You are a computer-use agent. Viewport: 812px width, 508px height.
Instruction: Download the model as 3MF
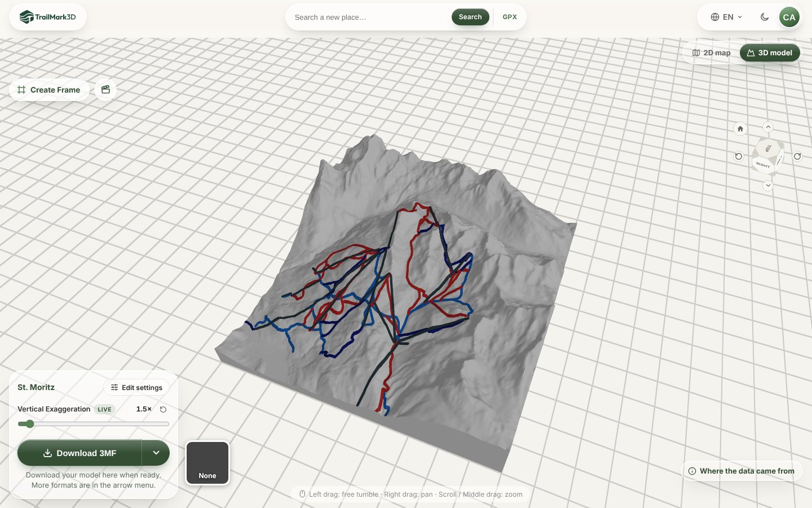coord(80,453)
